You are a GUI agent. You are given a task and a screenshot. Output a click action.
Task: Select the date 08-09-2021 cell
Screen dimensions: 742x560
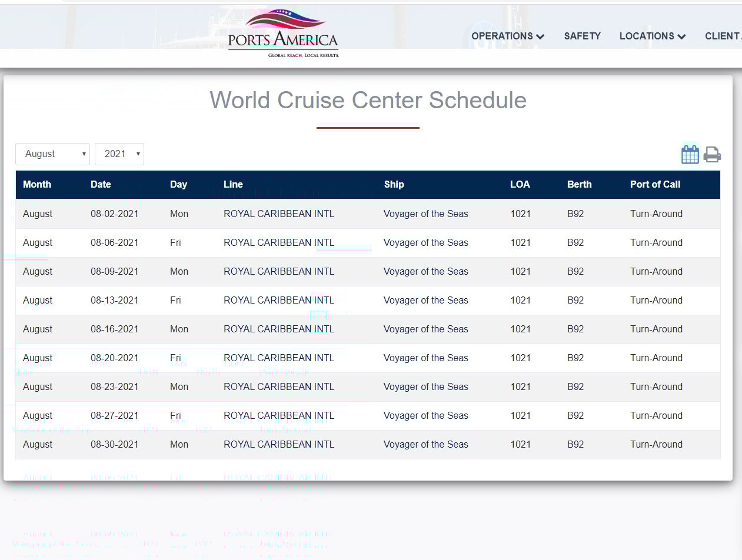click(x=115, y=271)
